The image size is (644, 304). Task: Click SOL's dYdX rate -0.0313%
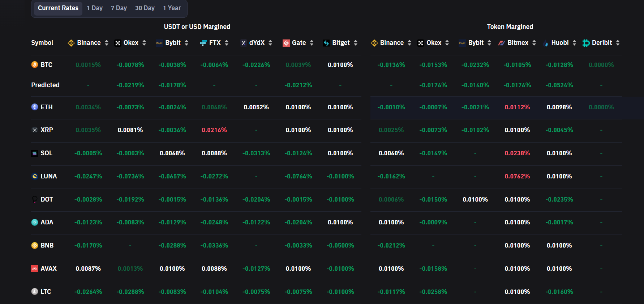(x=256, y=153)
